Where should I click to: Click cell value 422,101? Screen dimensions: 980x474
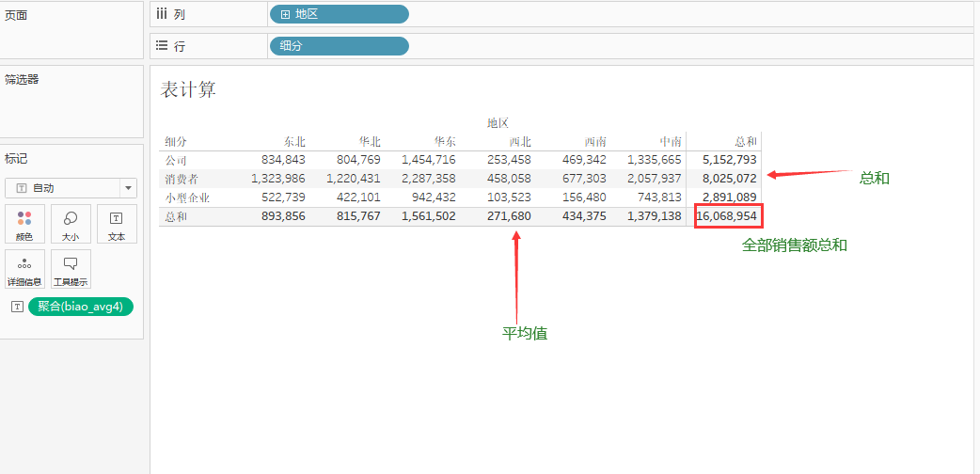pyautogui.click(x=358, y=197)
